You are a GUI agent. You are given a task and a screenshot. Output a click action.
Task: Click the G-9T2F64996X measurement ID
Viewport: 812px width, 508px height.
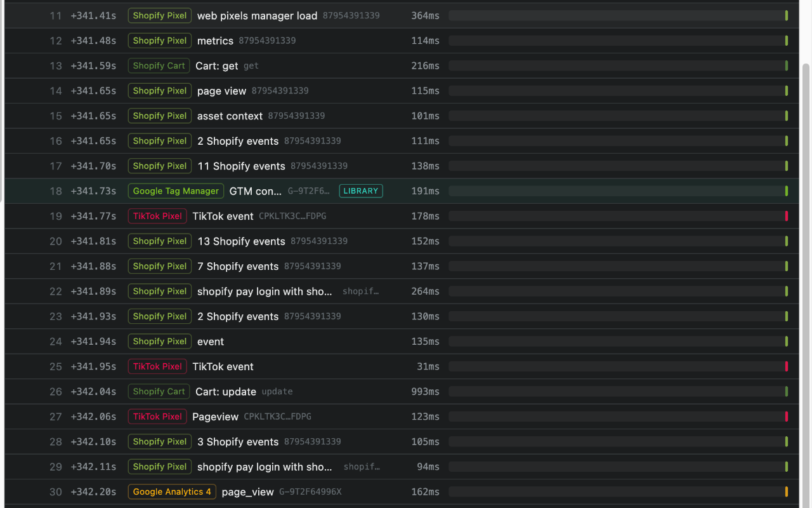(310, 491)
